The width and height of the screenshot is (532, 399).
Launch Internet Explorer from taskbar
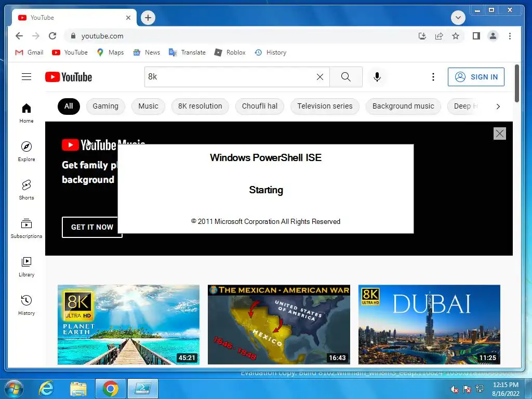[46, 389]
